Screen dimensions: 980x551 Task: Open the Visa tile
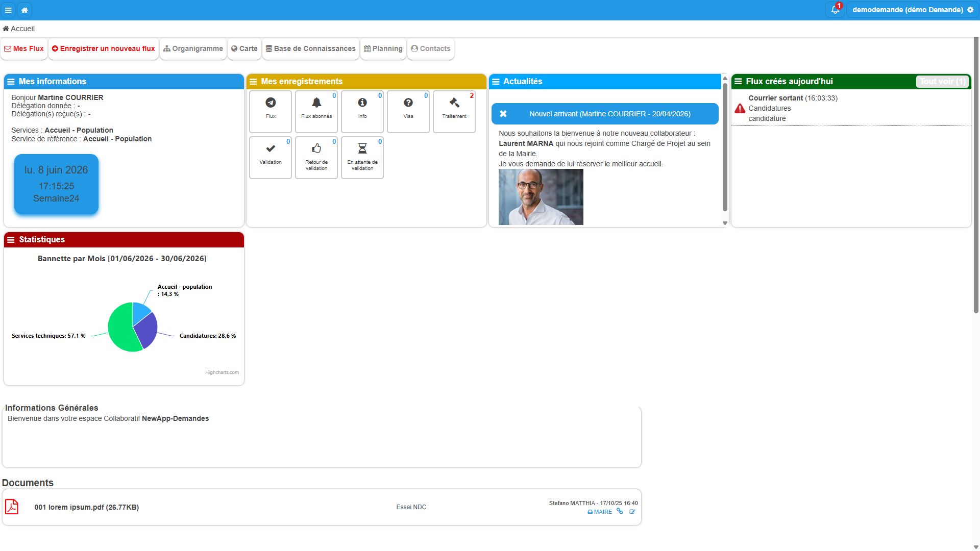(x=408, y=112)
